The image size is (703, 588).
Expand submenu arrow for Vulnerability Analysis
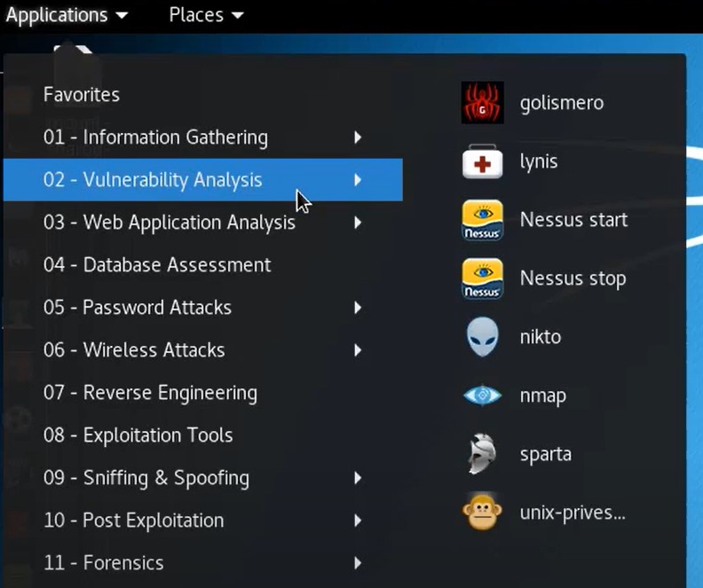click(x=358, y=180)
